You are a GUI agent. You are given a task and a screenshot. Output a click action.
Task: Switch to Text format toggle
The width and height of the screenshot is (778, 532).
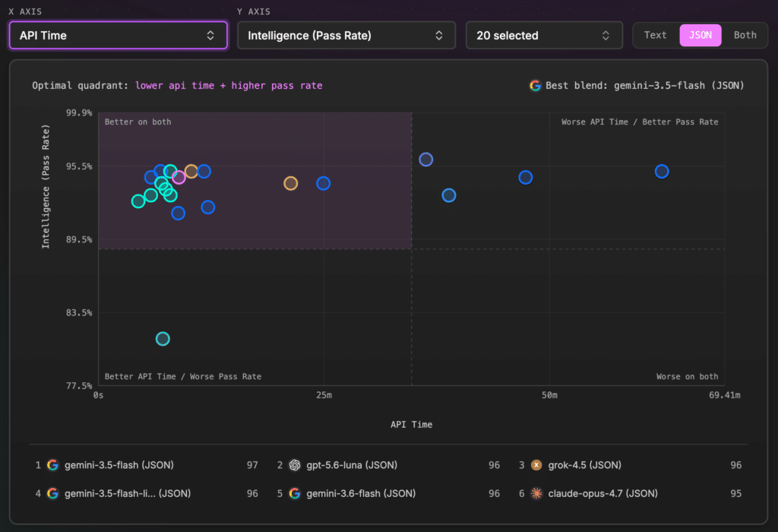pos(655,35)
